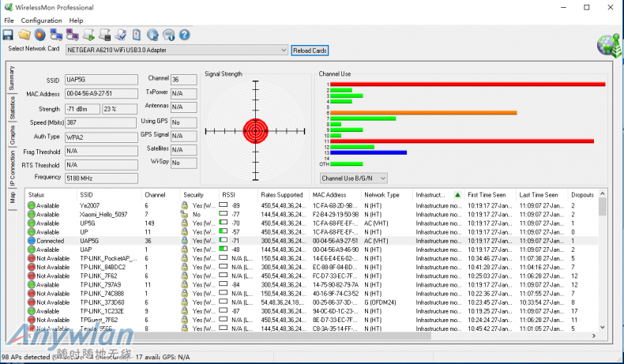The width and height of the screenshot is (624, 364).
Task: Click the network adapter icon with green arrow
Action: [88, 35]
